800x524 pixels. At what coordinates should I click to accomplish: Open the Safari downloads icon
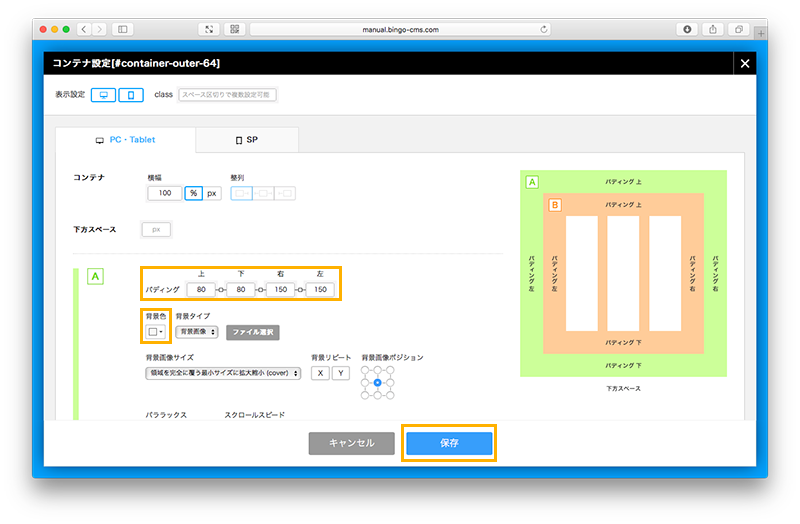click(687, 29)
